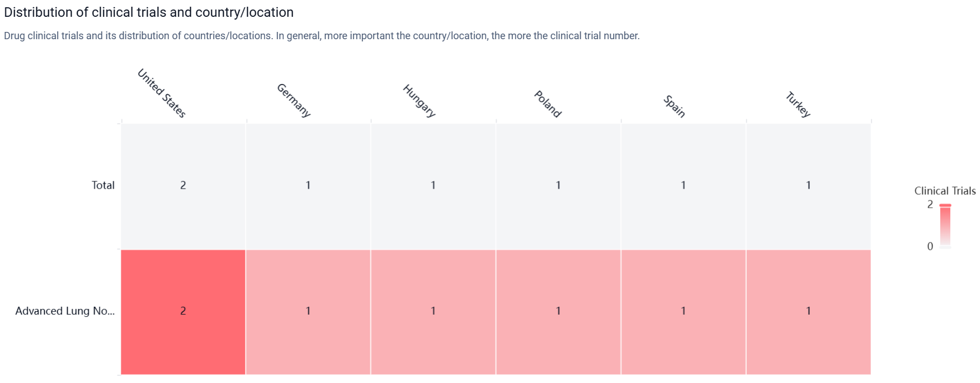Viewport: 980px width, 383px height.
Task: Click the Clinical Trials color gradient bar
Action: coord(945,227)
